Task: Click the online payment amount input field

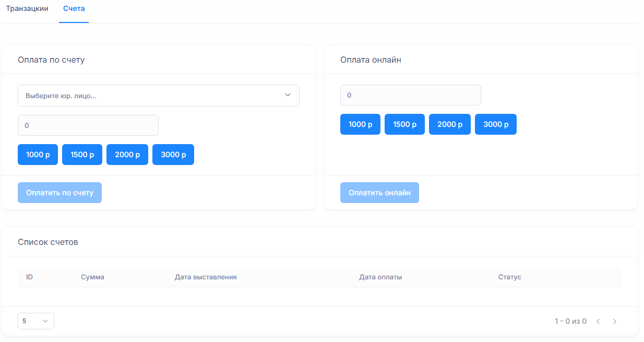Action: coord(410,95)
